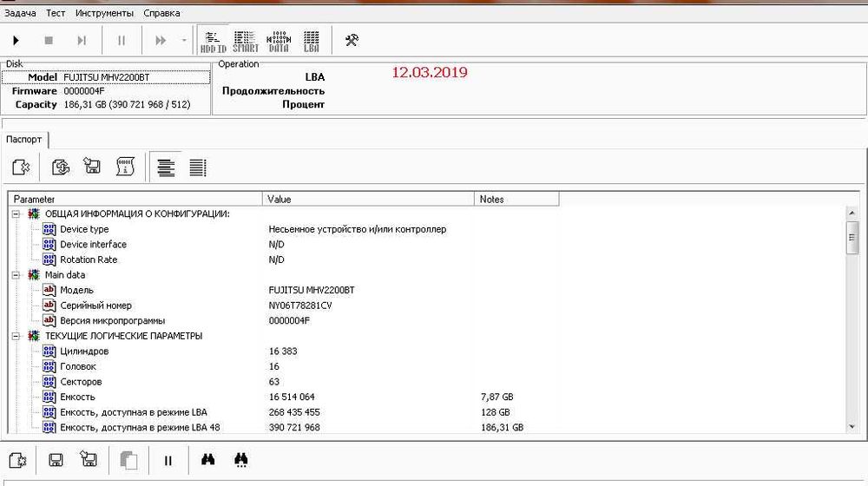This screenshot has width=868, height=486.
Task: Click the parameter list scrollbar thumb
Action: point(852,237)
